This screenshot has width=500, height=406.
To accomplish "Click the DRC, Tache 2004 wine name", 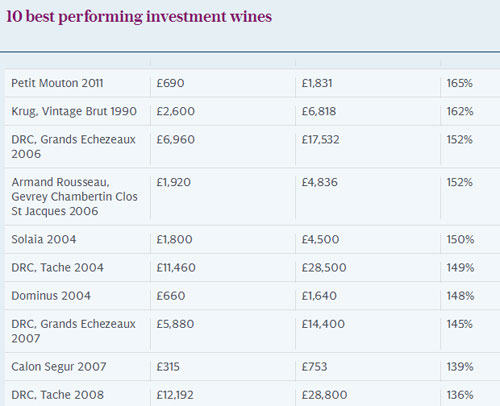I will (x=57, y=267).
